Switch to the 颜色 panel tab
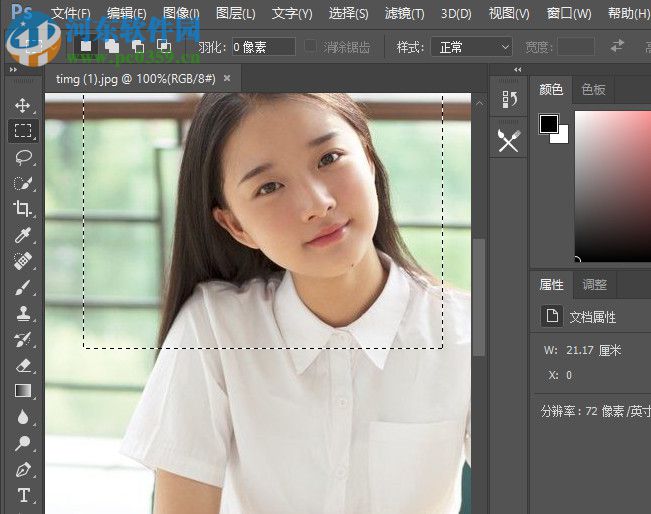Image resolution: width=651 pixels, height=514 pixels. [551, 89]
